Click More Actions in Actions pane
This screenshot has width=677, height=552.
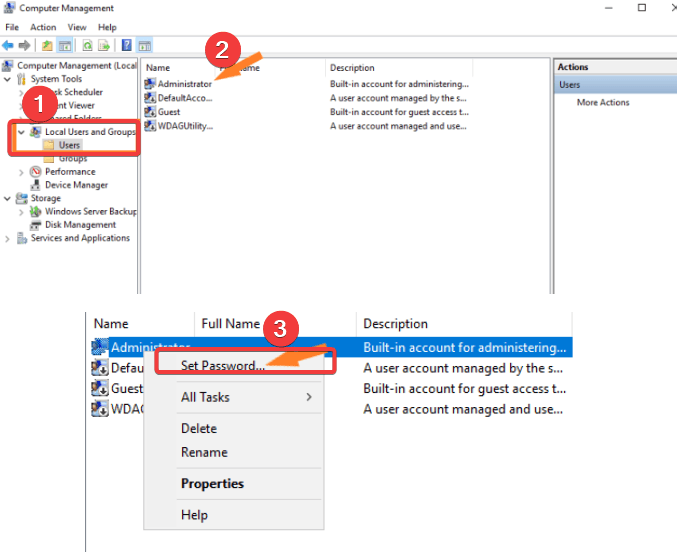pos(602,103)
